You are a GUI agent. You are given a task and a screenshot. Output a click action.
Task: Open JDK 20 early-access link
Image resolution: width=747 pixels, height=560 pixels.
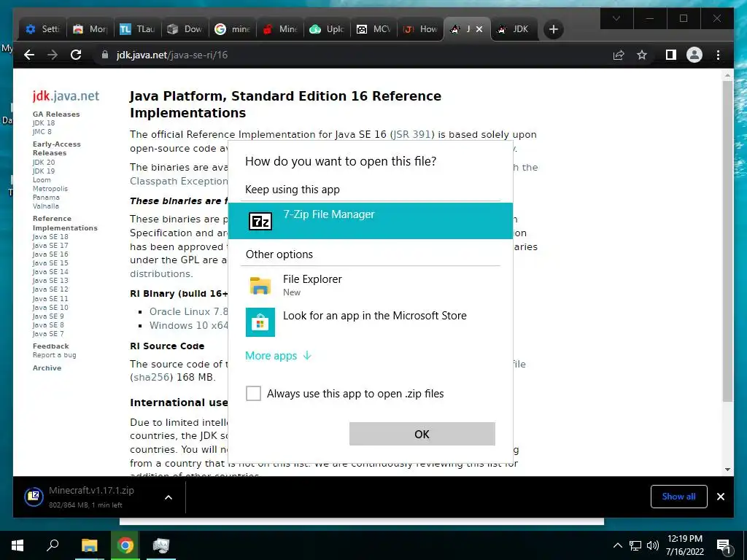(x=44, y=162)
